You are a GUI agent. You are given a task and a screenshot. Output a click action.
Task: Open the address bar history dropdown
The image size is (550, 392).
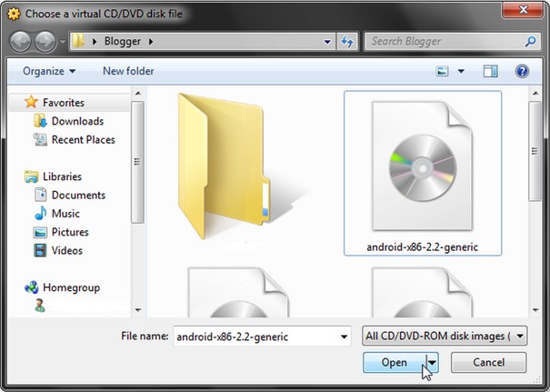(327, 42)
